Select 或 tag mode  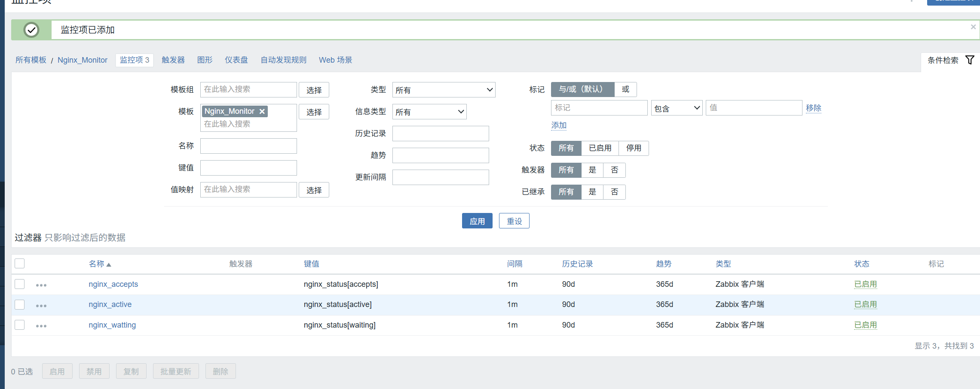point(626,89)
